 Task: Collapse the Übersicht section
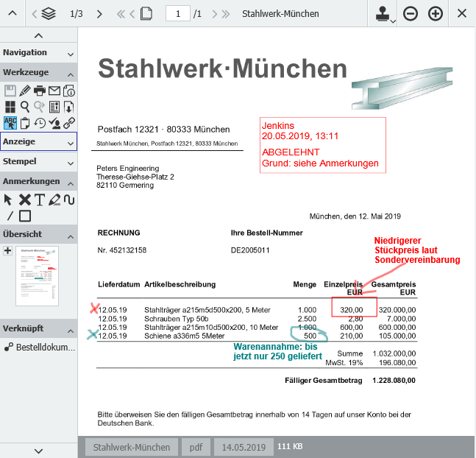pyautogui.click(x=38, y=234)
